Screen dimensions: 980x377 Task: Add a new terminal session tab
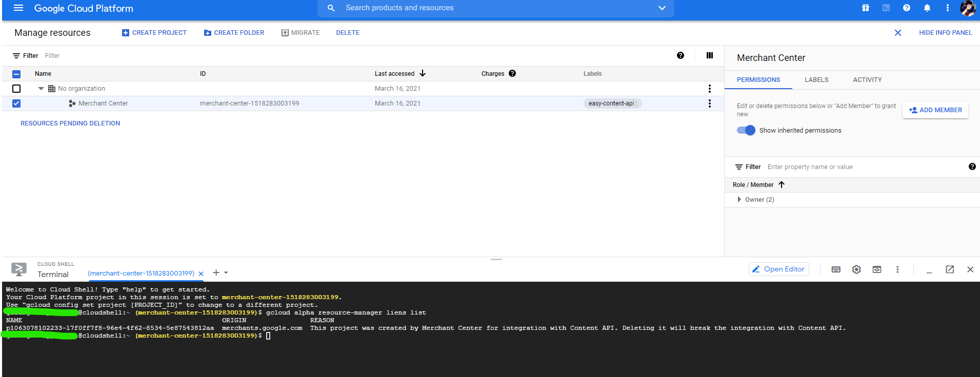216,273
